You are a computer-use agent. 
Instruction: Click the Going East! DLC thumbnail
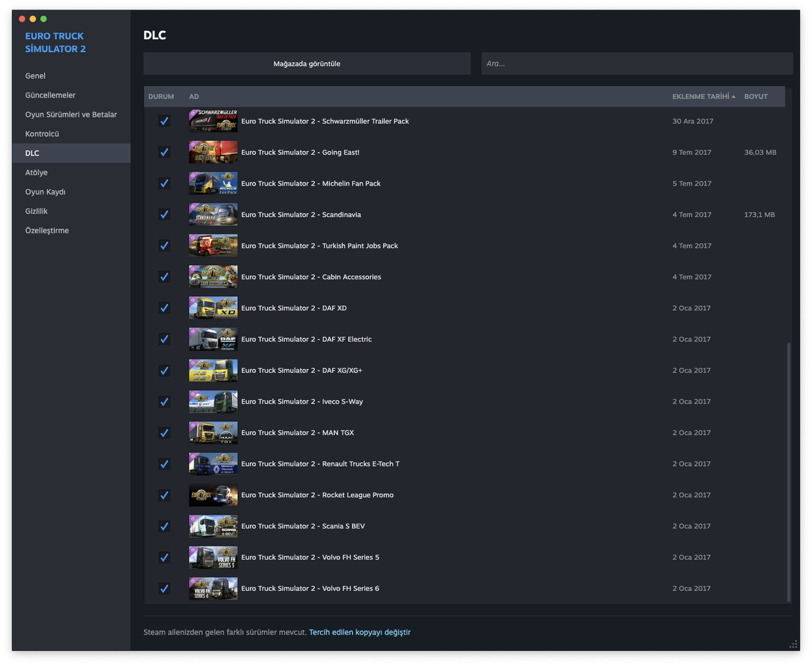tap(213, 152)
